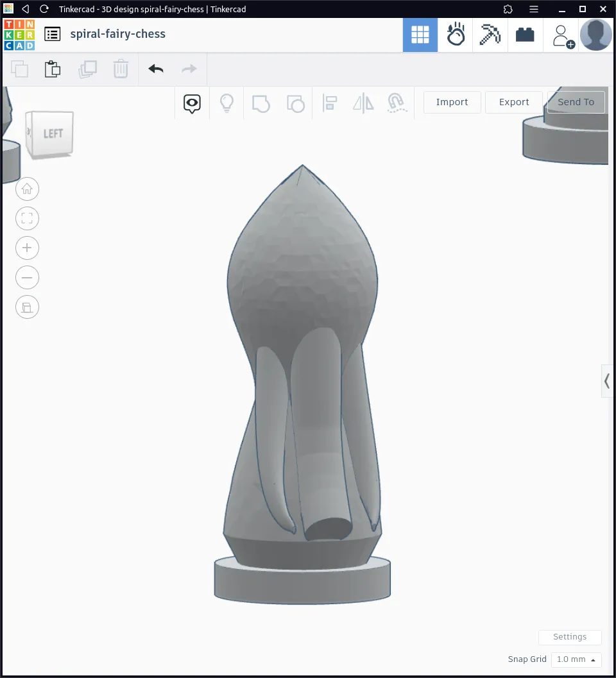
Task: Click the Tinkercad logo
Action: pos(19,35)
